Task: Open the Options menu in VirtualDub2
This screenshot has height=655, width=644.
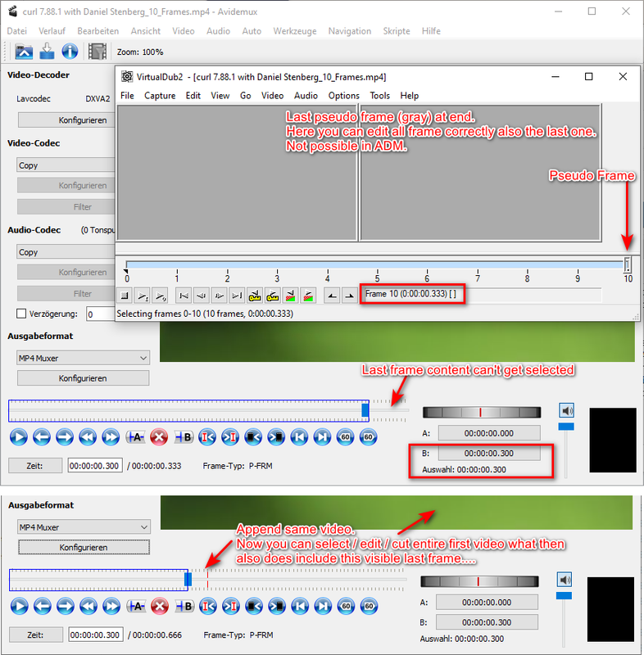Action: [343, 96]
